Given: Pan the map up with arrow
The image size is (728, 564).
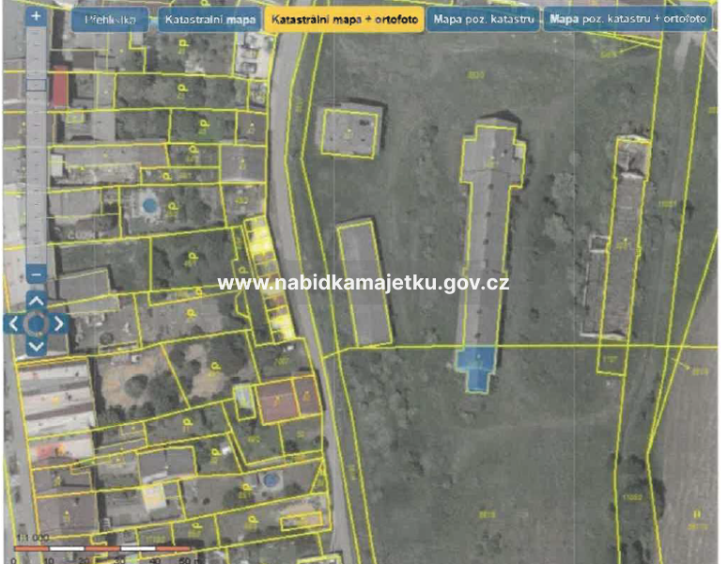Looking at the screenshot, I should [36, 301].
